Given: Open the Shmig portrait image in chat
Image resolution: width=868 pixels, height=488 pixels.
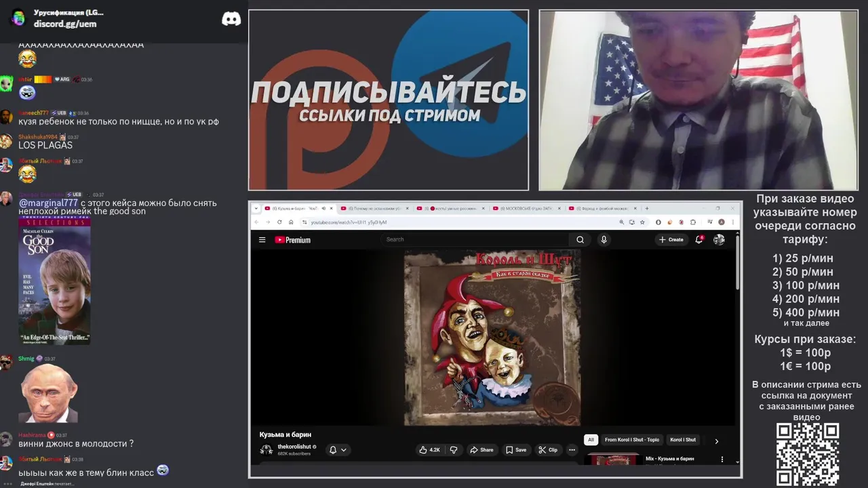Looking at the screenshot, I should pyautogui.click(x=48, y=393).
